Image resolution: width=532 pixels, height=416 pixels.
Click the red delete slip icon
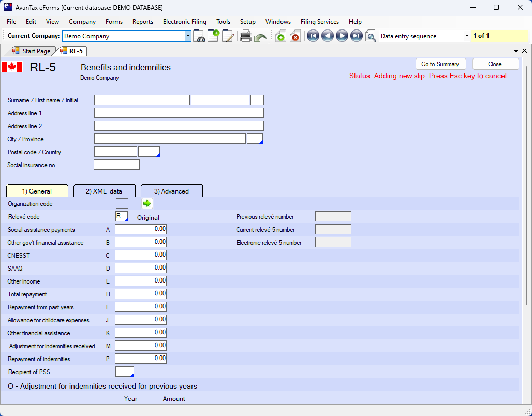pos(295,36)
